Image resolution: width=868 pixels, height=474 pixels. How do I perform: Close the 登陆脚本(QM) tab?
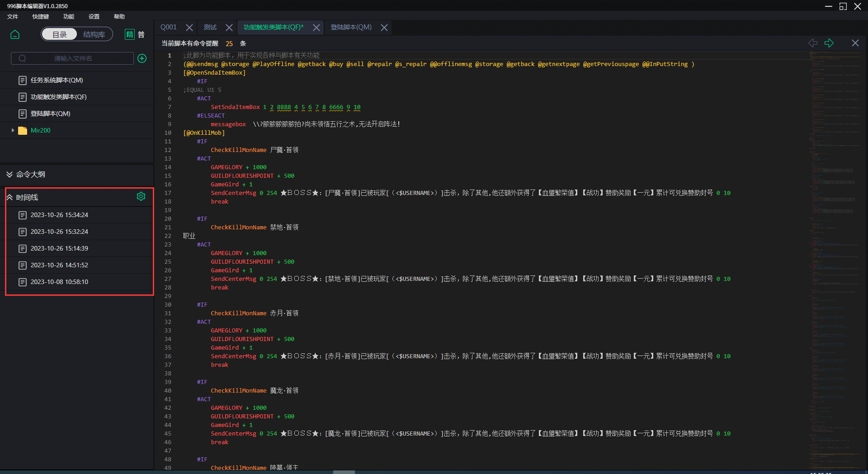click(x=384, y=28)
